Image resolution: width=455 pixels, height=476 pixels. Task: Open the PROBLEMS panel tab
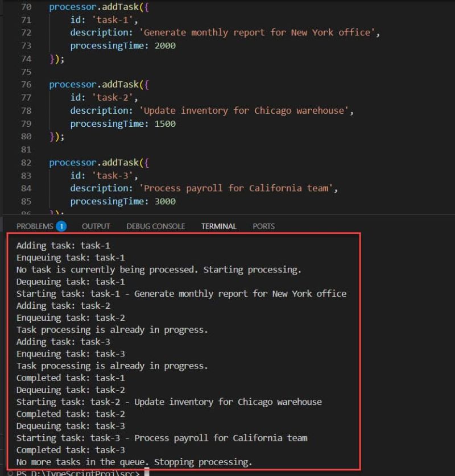pos(34,226)
